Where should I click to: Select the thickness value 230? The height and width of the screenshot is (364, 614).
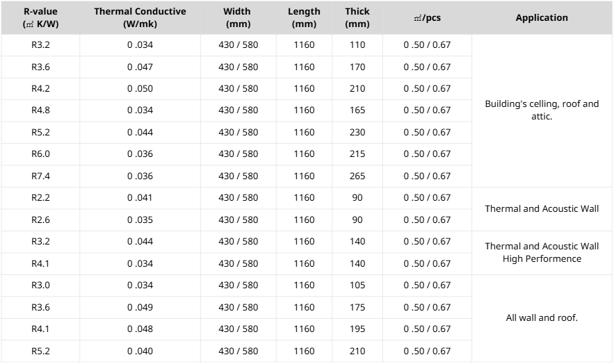pos(357,133)
